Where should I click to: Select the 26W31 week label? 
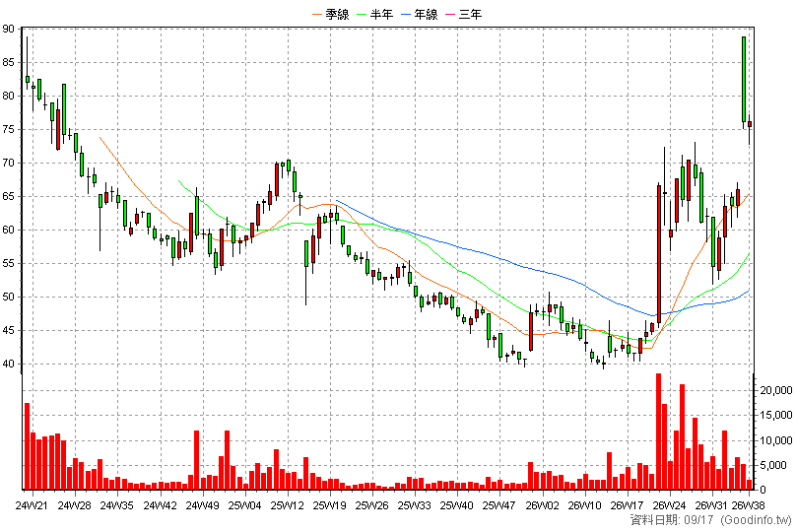(x=711, y=505)
